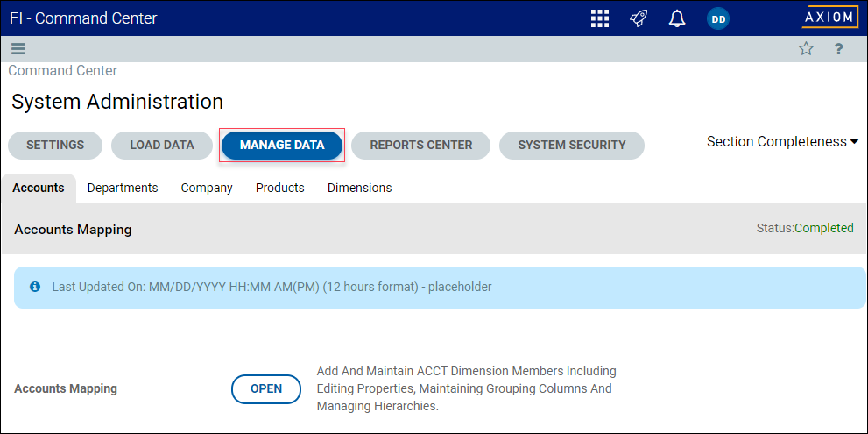Click the Axiom logo
868x434 pixels.
829,18
